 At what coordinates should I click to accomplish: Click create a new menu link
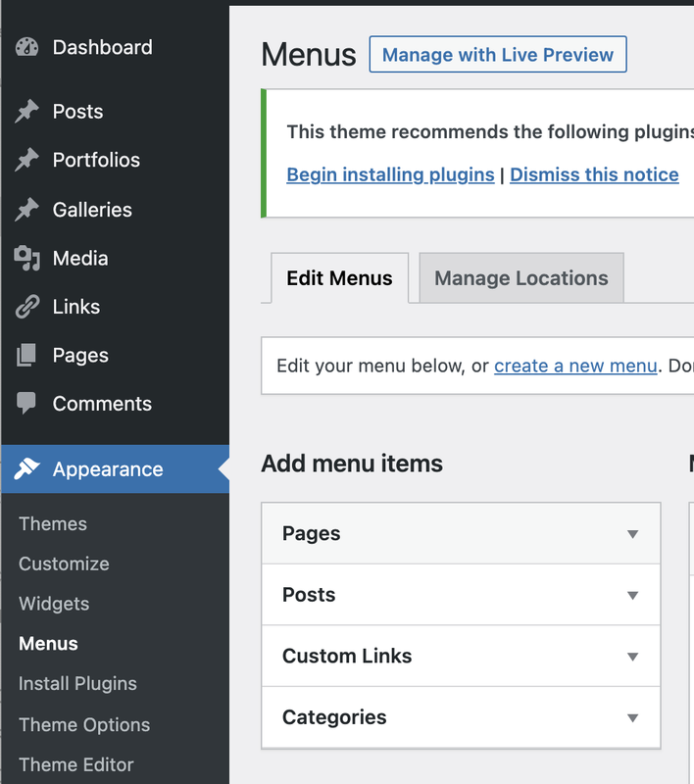coord(575,366)
